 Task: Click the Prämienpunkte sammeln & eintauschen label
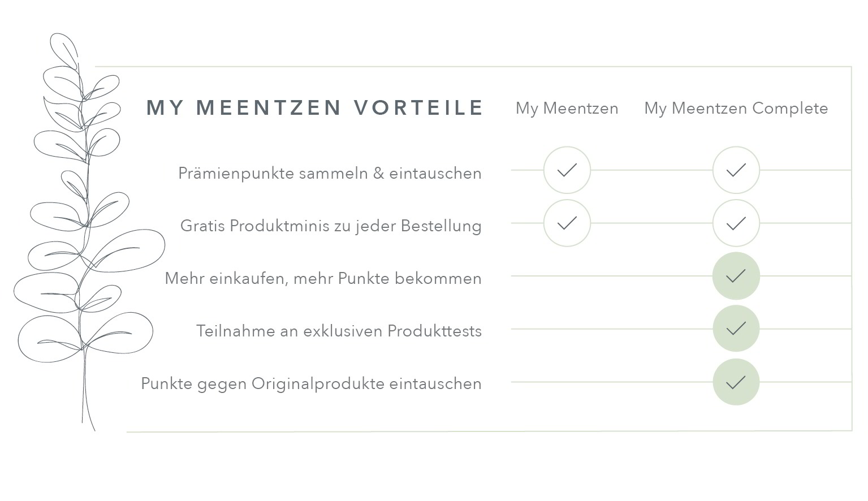point(330,173)
